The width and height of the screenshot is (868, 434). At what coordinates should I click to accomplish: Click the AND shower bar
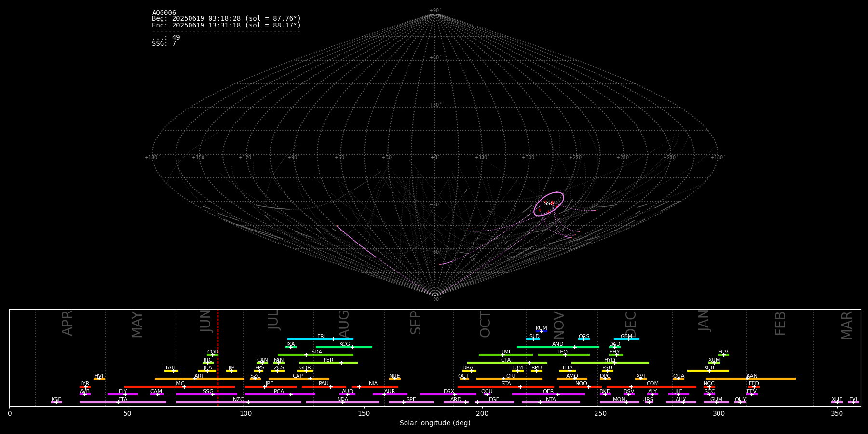[x=558, y=347]
